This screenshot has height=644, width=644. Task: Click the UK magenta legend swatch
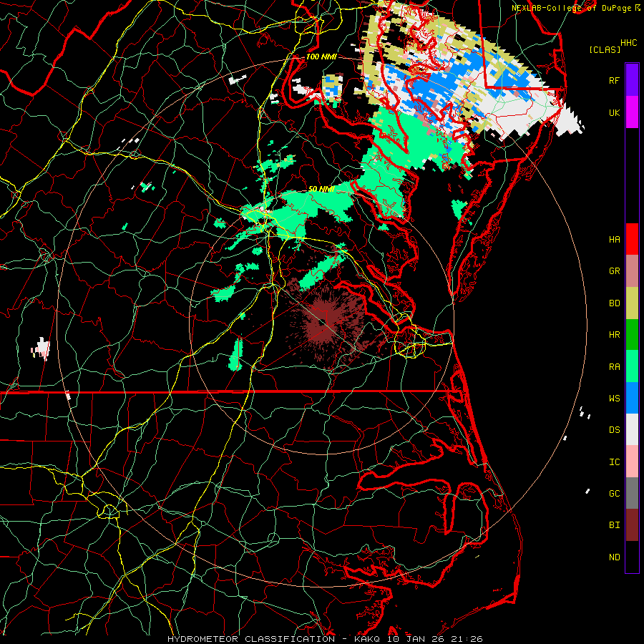point(632,112)
